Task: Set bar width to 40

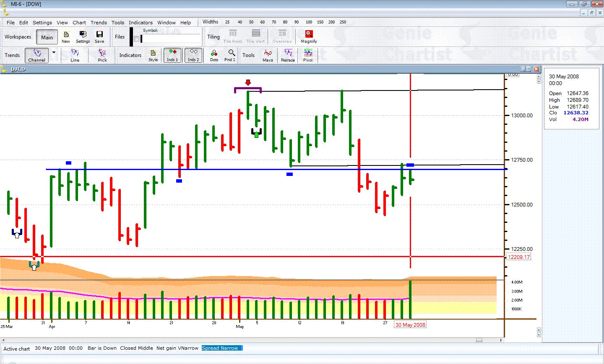Action: click(x=240, y=22)
